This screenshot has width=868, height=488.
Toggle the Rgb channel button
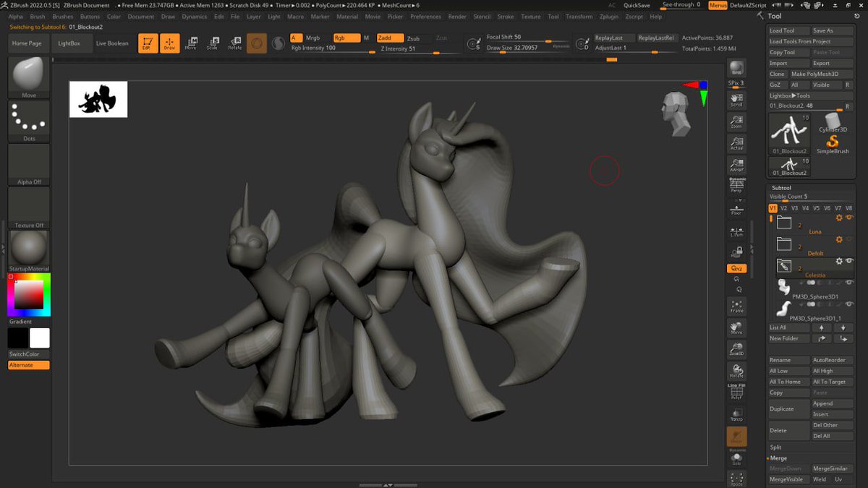(x=346, y=38)
